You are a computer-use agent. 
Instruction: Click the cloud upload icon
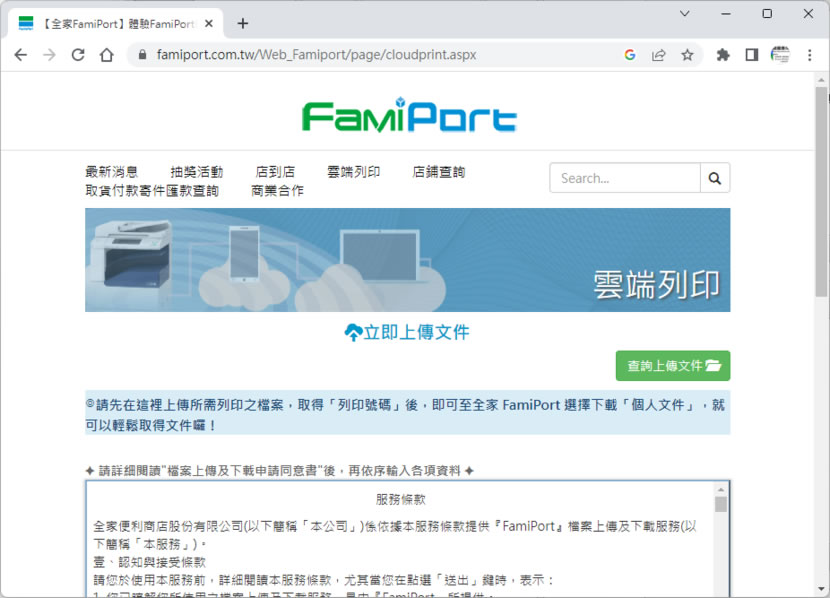click(x=353, y=333)
